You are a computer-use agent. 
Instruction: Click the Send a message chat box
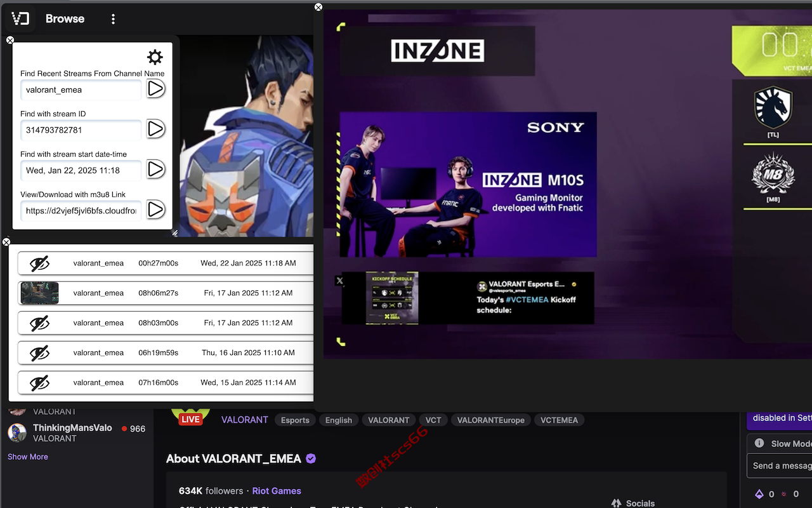click(x=780, y=466)
